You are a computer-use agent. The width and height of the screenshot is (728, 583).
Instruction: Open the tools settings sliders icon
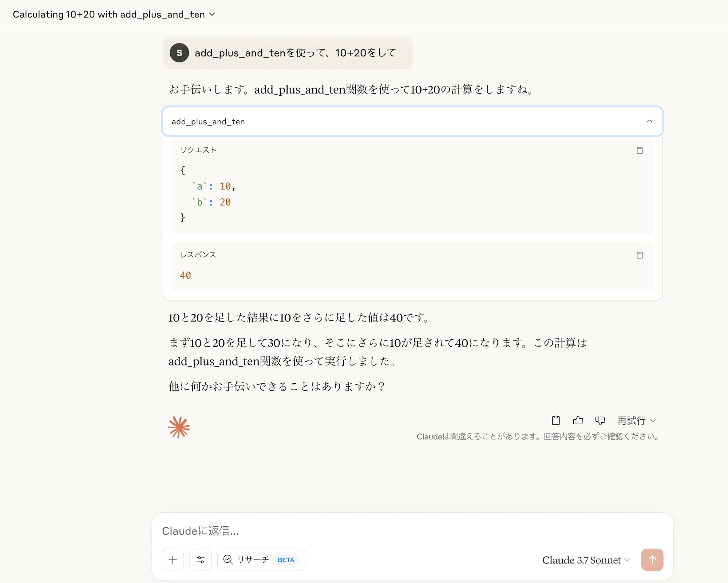(x=201, y=560)
